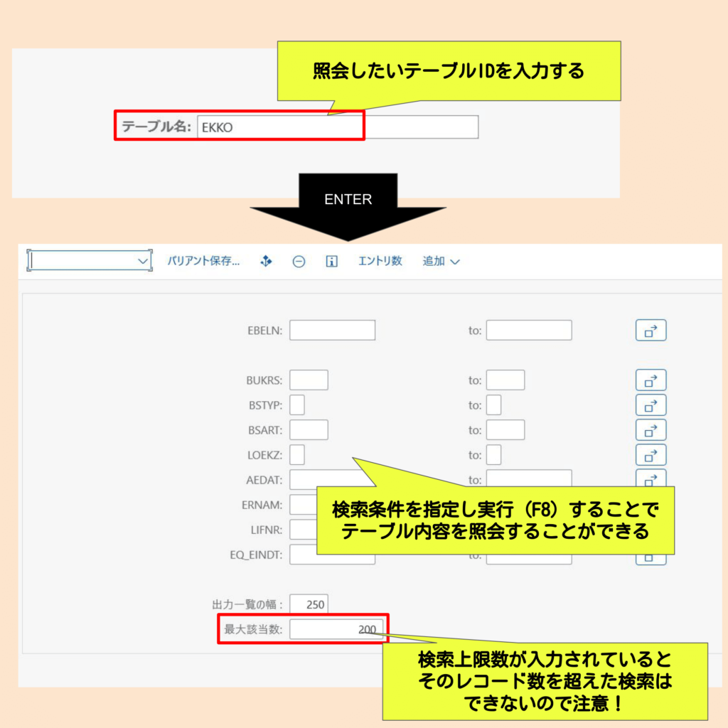Select the 出力一覧の幅 field showing 250

(309, 604)
